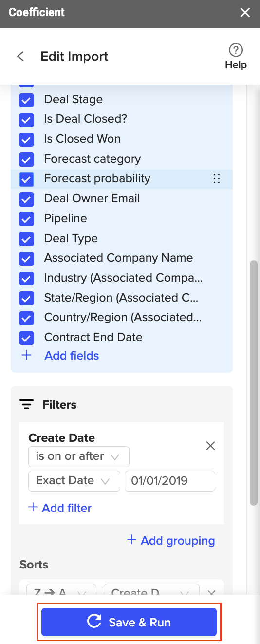Open the Help question mark icon
The image size is (260, 644).
tap(236, 50)
